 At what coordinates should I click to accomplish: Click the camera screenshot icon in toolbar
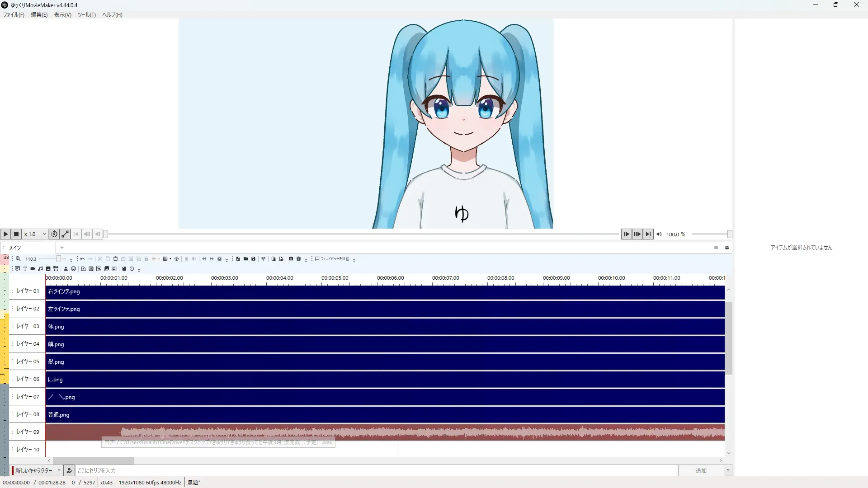[291, 259]
